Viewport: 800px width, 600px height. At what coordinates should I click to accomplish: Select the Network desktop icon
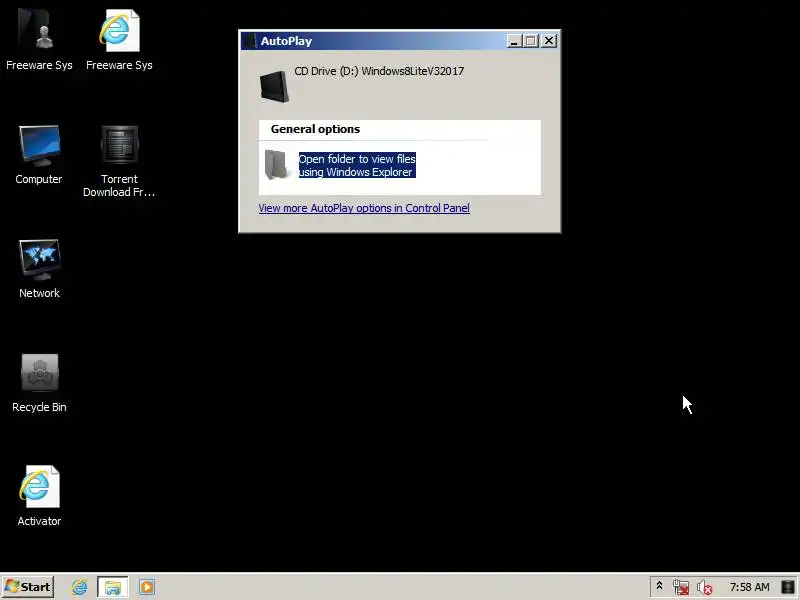pyautogui.click(x=39, y=268)
